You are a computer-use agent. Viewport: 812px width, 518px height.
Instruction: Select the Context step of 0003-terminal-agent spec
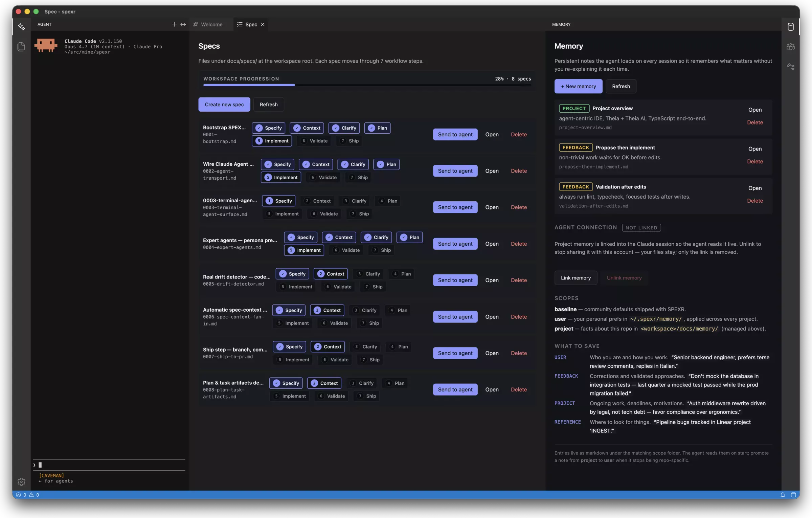coord(317,201)
